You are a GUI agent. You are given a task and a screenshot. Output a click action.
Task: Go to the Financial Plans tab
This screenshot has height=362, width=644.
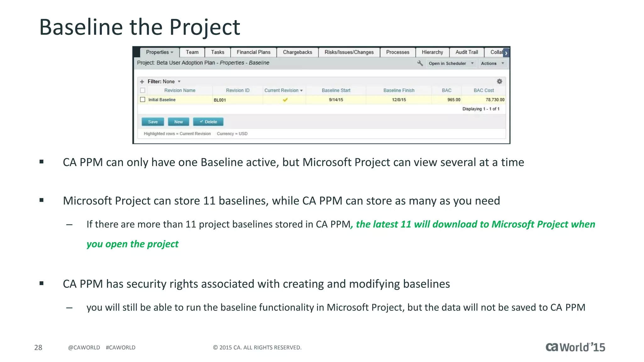point(253,52)
